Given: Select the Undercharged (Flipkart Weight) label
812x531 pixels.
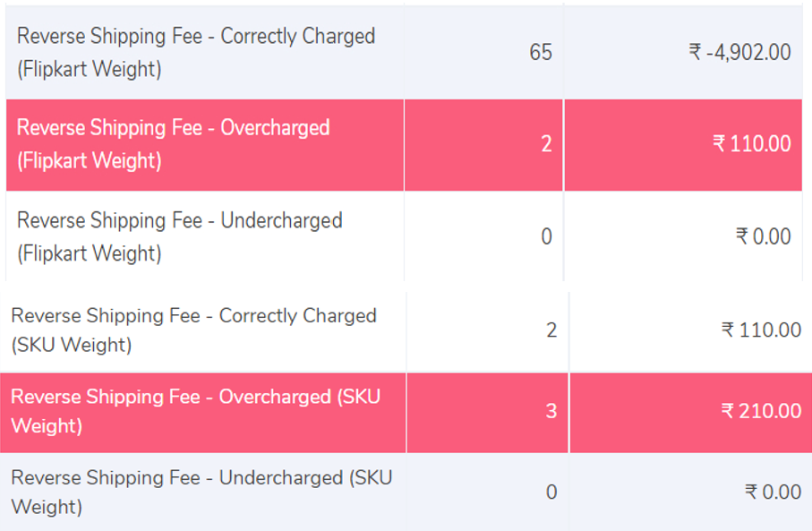Looking at the screenshot, I should point(179,236).
